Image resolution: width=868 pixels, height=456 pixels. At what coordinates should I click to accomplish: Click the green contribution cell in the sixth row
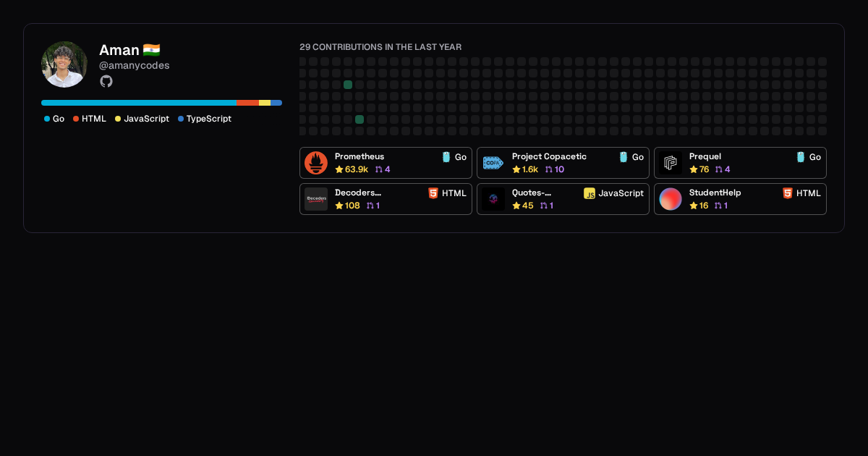tap(359, 119)
